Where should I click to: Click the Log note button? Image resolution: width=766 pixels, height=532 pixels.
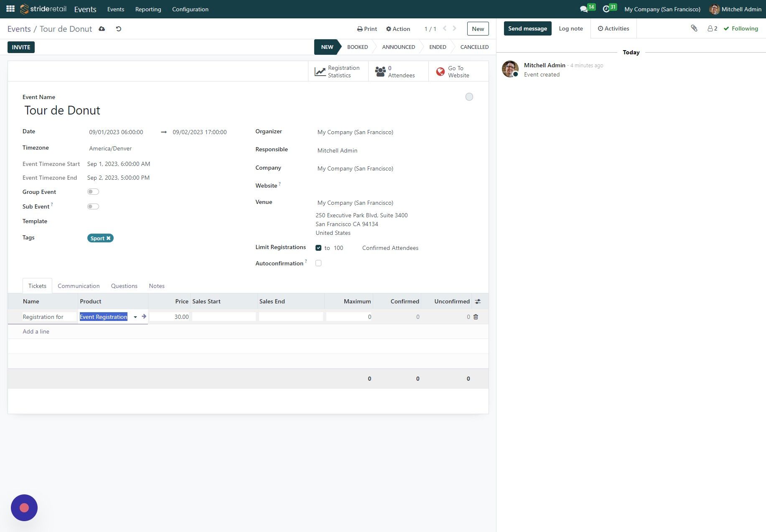click(x=571, y=28)
